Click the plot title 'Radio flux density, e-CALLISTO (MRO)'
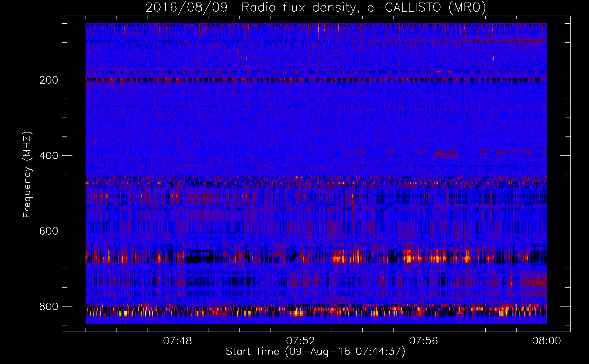The image size is (589, 364). pyautogui.click(x=363, y=8)
